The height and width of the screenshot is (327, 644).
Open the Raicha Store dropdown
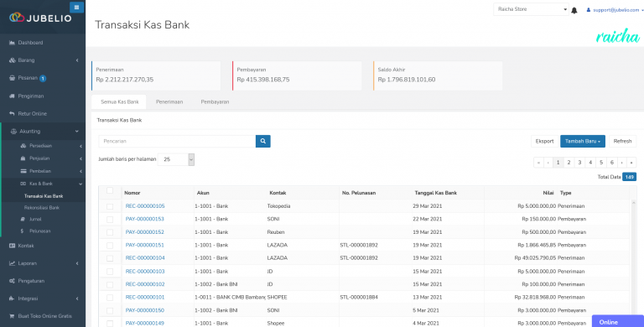click(531, 9)
